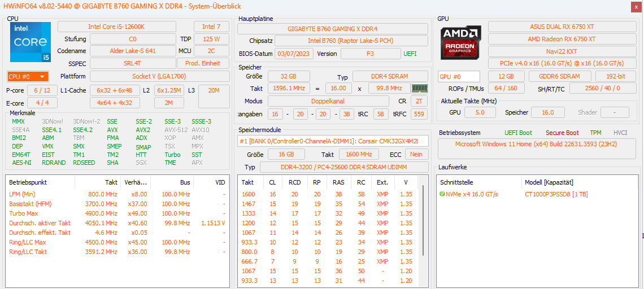Click the green NVMe drive status icon
This screenshot has width=644, height=289.
pyautogui.click(x=442, y=194)
